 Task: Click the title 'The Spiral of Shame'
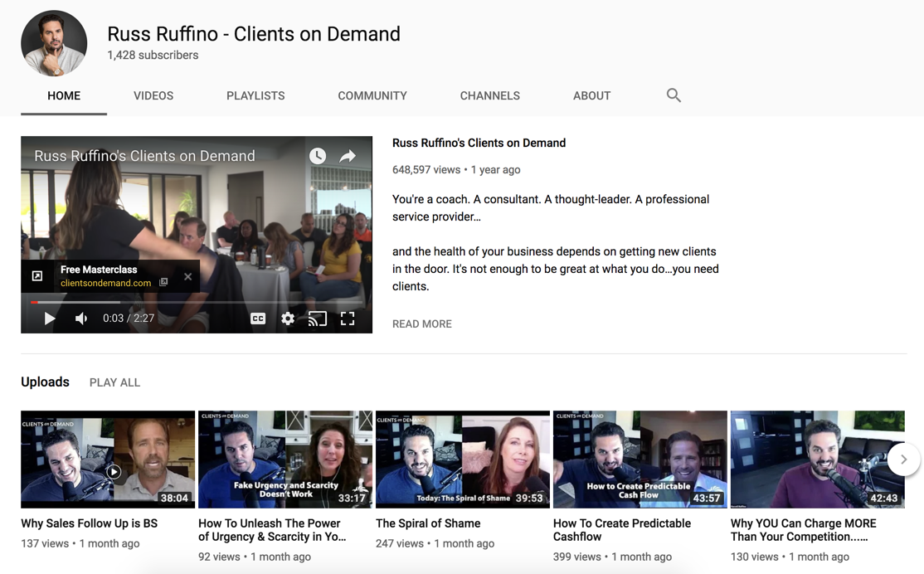[x=429, y=523]
